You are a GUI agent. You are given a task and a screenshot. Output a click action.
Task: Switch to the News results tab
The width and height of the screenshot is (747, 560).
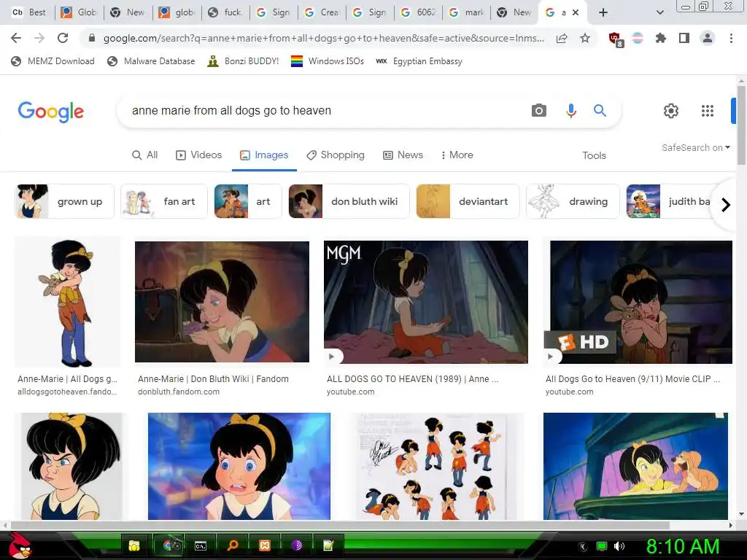403,155
